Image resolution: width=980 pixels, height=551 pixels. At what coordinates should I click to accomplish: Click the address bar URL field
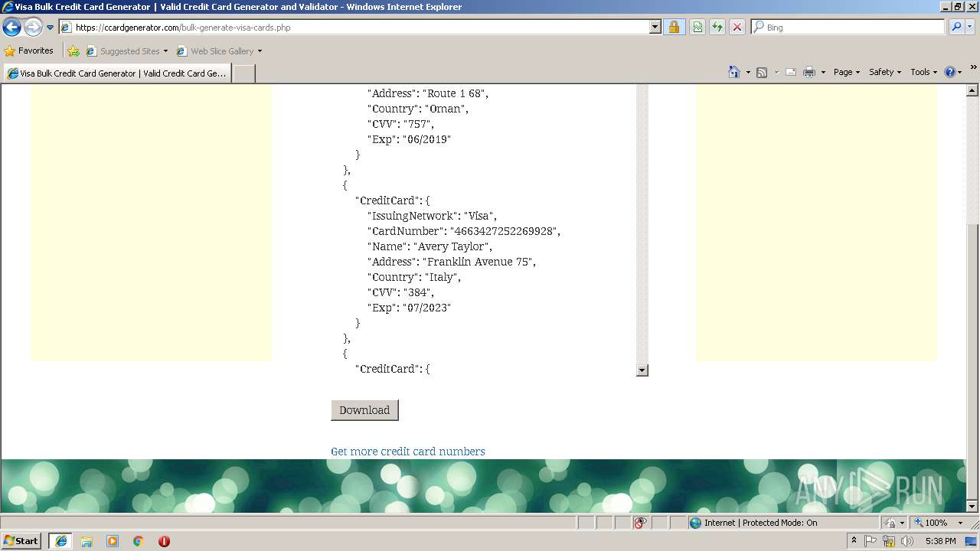(x=354, y=28)
